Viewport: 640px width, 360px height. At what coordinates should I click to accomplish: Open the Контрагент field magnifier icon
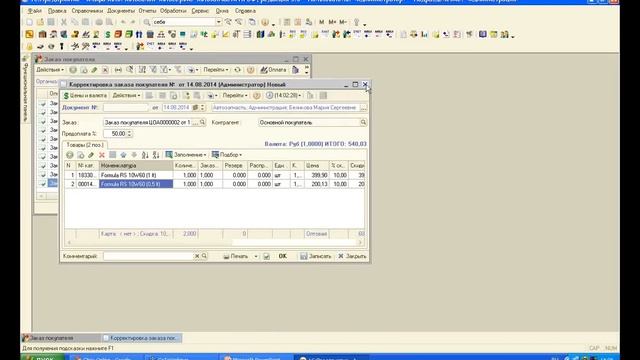tap(363, 122)
